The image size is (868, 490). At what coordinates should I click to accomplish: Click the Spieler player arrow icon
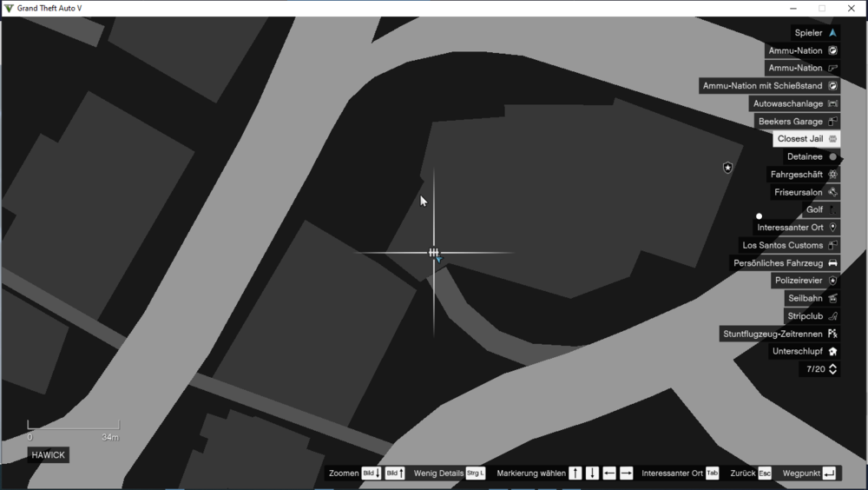coord(832,33)
